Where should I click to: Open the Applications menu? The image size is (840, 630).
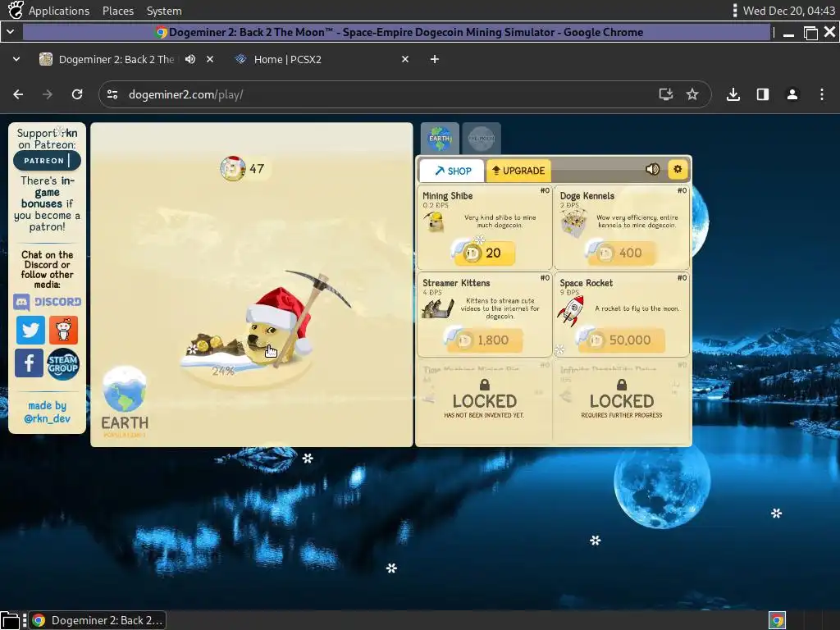click(x=59, y=11)
